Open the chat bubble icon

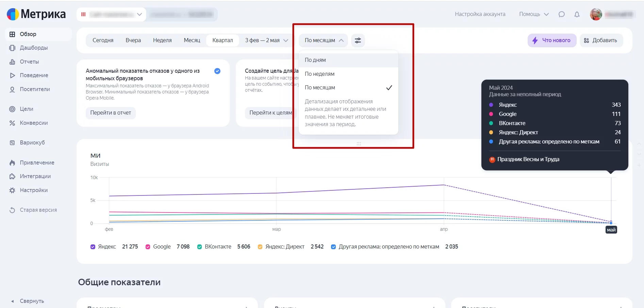562,14
